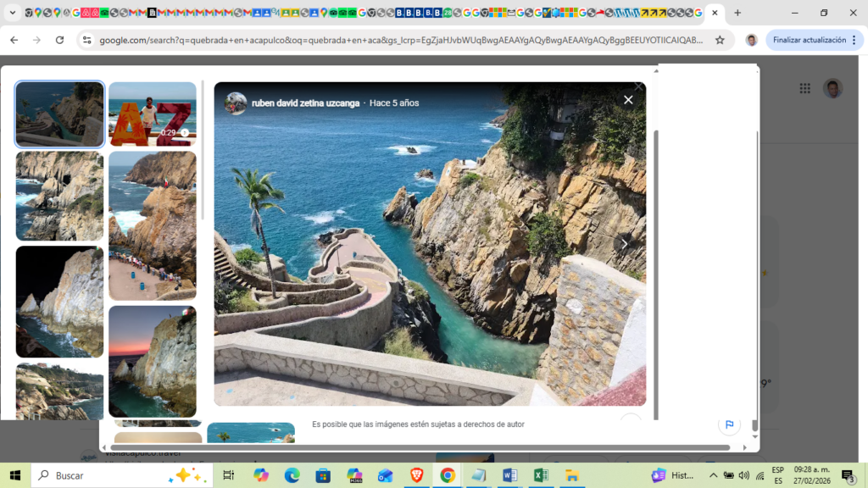The image size is (868, 488).
Task: Open the Google apps grid
Action: (x=804, y=89)
